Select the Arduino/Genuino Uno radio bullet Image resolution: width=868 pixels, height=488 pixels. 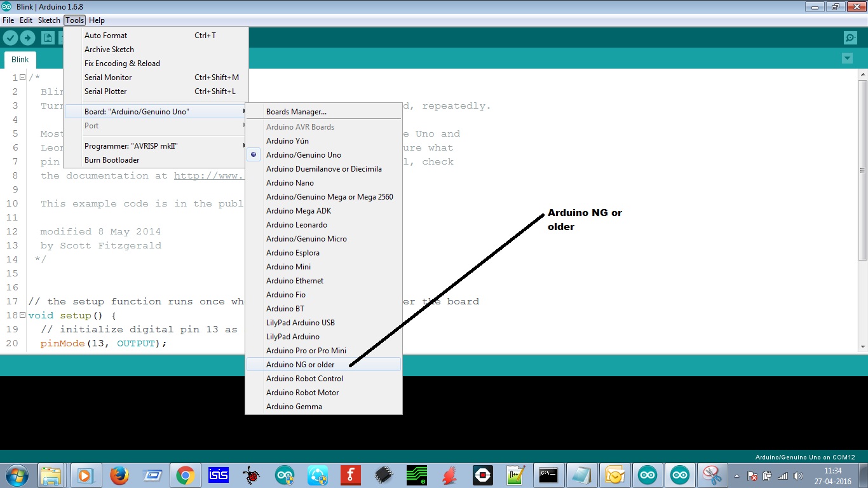click(254, 155)
